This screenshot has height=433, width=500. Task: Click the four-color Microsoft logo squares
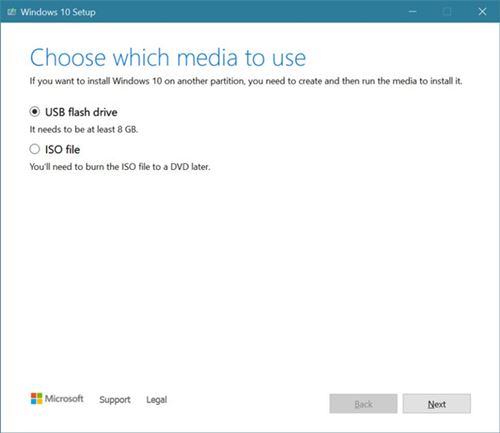pyautogui.click(x=36, y=398)
